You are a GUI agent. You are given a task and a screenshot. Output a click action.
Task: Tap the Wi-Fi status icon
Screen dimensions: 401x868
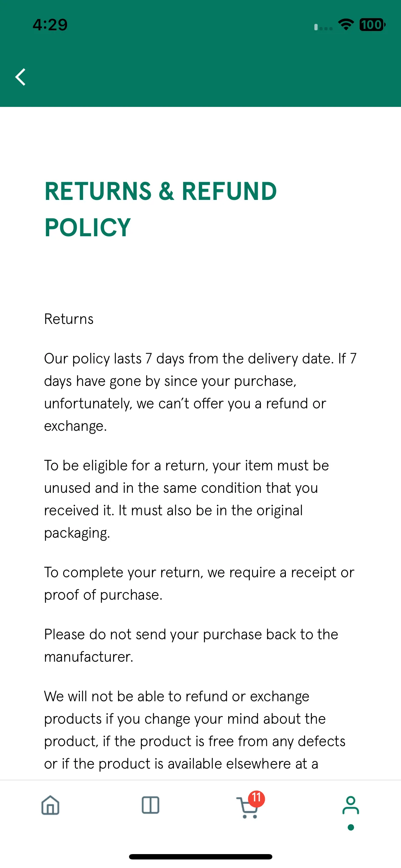(x=346, y=25)
